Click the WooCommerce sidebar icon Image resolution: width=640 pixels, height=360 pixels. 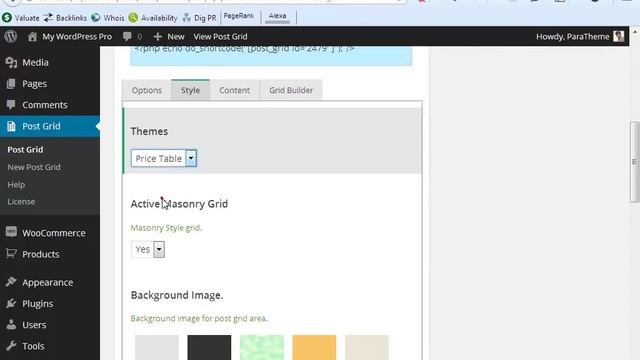(x=11, y=233)
